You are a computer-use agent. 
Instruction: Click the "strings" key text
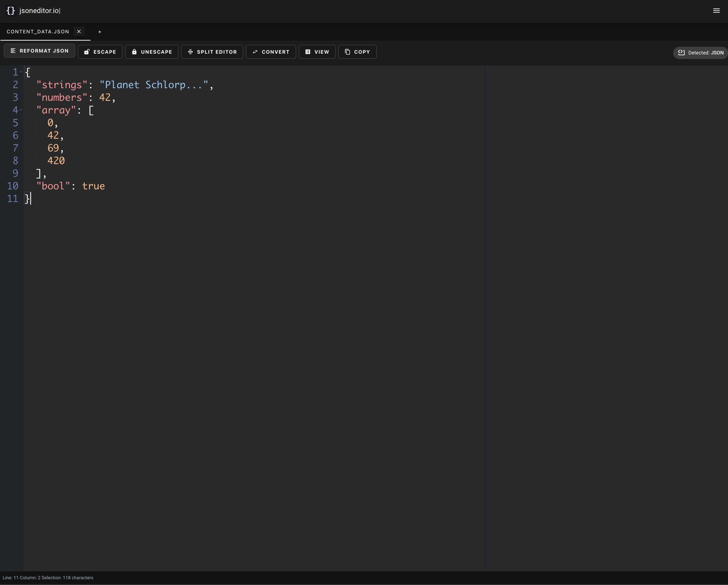[x=62, y=85]
